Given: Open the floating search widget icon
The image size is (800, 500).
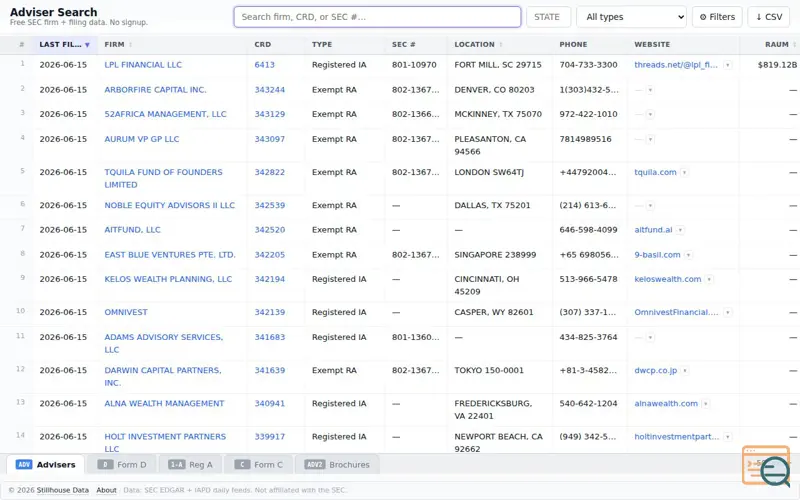Looking at the screenshot, I should (767, 465).
